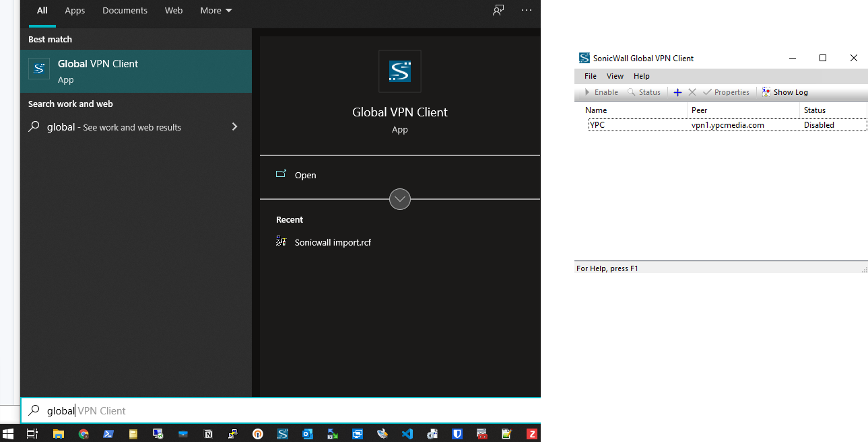Click the blue plus New Connection icon
The height and width of the screenshot is (442, 868).
click(677, 92)
